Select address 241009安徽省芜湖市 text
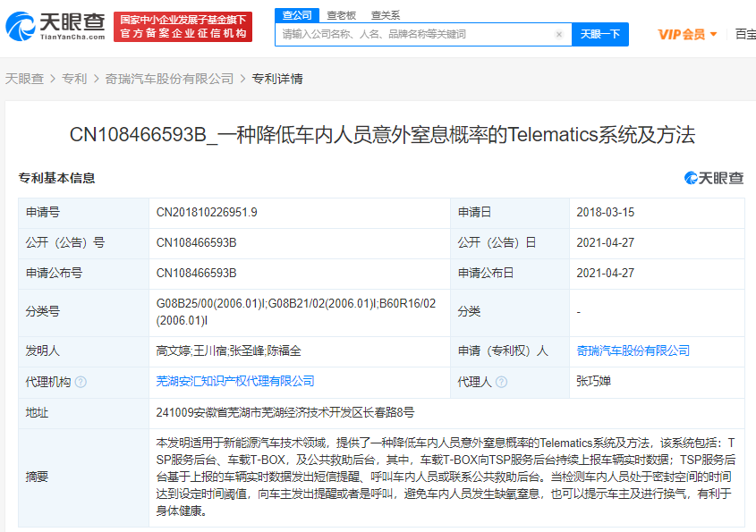 (285, 412)
